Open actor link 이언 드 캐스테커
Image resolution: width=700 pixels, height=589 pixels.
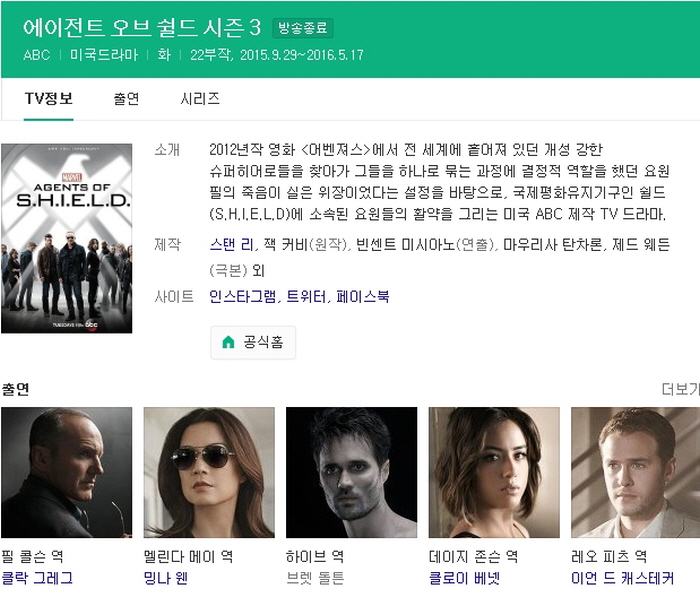622,578
